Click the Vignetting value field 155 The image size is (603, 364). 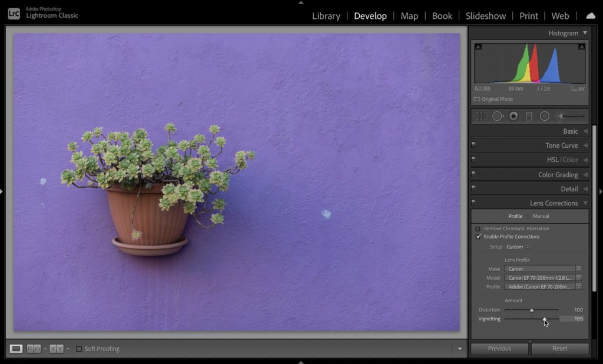[572, 319]
